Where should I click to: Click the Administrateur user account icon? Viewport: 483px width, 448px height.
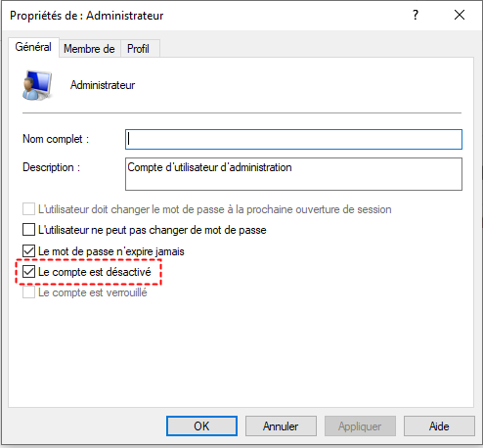37,85
